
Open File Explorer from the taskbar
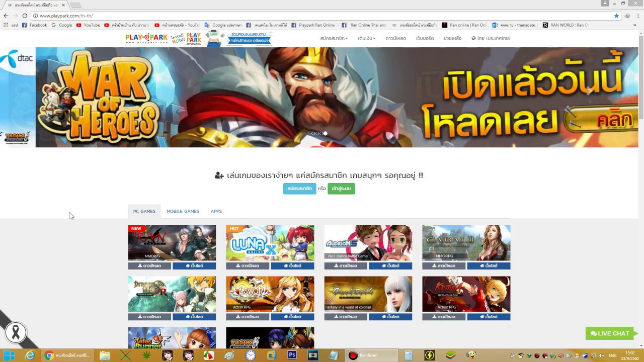click(105, 355)
